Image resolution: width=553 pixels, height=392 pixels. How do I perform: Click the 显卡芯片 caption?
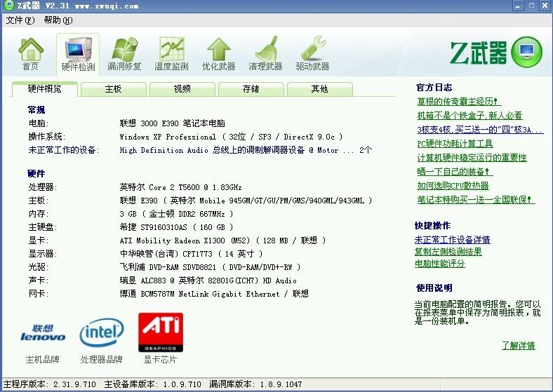tap(160, 360)
